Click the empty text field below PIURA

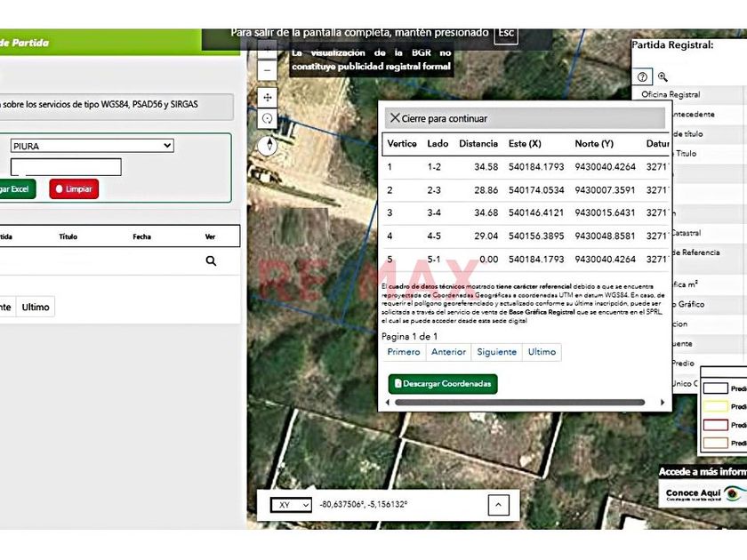(x=66, y=167)
